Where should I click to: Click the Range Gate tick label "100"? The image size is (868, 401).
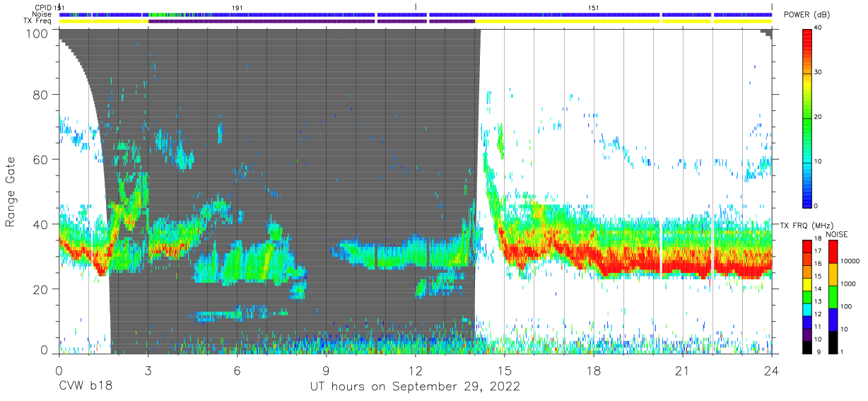click(37, 33)
